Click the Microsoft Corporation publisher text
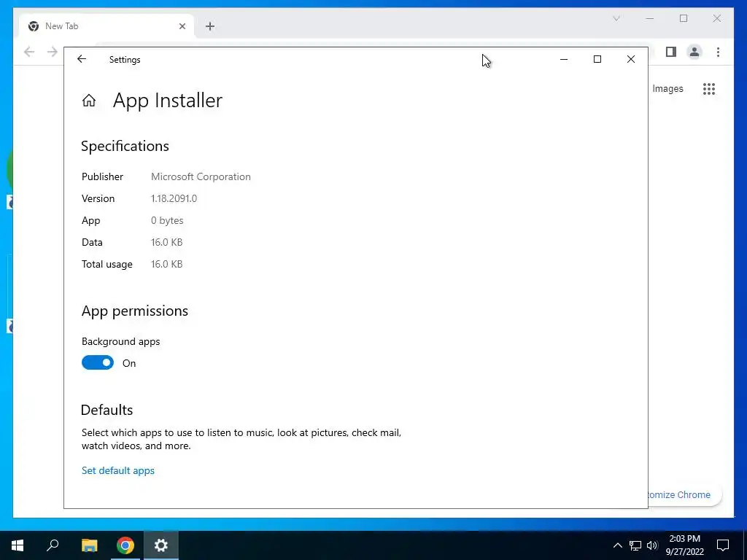 [201, 176]
